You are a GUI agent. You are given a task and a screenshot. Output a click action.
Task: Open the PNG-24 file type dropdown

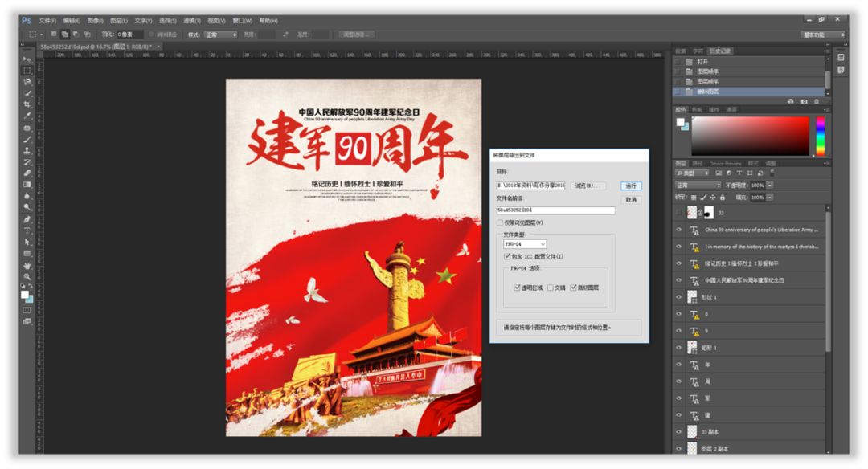point(525,244)
